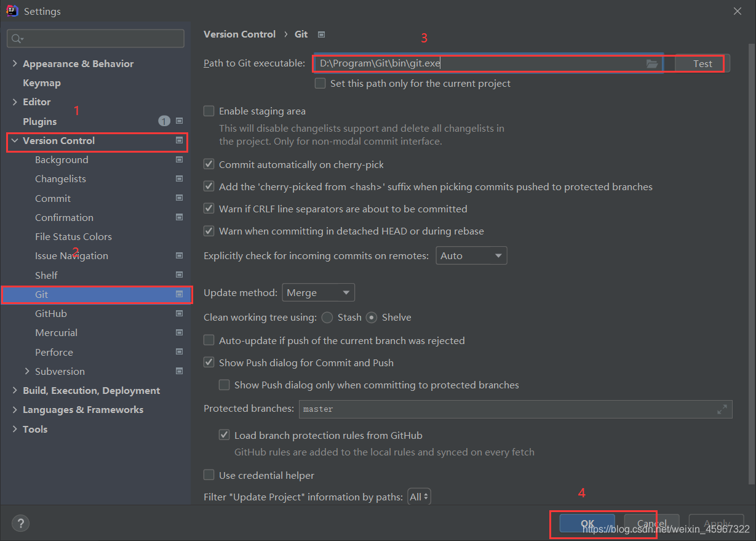Image resolution: width=756 pixels, height=541 pixels.
Task: Open the help question mark button
Action: (x=20, y=524)
